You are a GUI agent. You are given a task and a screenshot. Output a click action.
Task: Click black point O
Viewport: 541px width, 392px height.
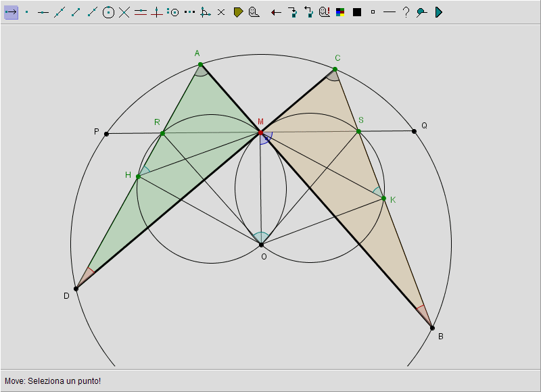pos(261,245)
